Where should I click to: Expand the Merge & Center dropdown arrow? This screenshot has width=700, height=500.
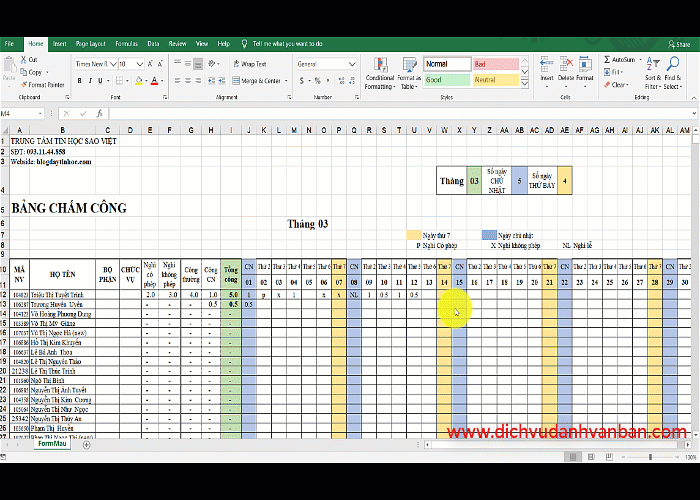tap(286, 81)
